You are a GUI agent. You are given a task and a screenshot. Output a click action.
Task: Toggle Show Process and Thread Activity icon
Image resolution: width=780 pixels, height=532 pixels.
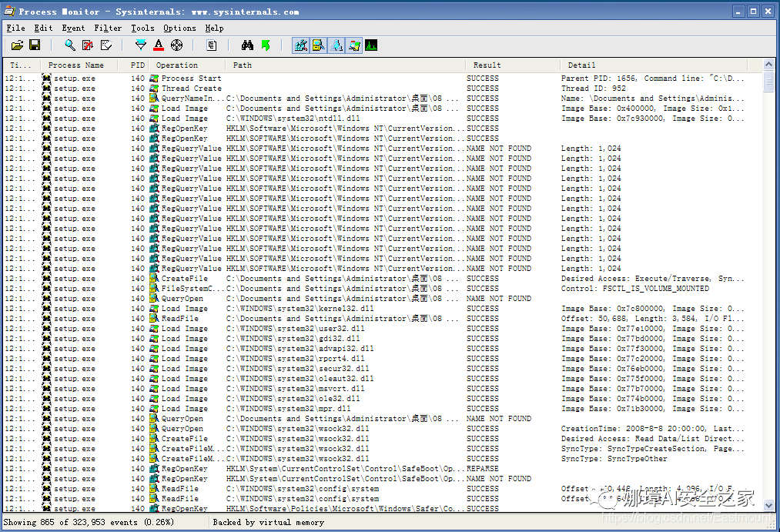[x=354, y=45]
